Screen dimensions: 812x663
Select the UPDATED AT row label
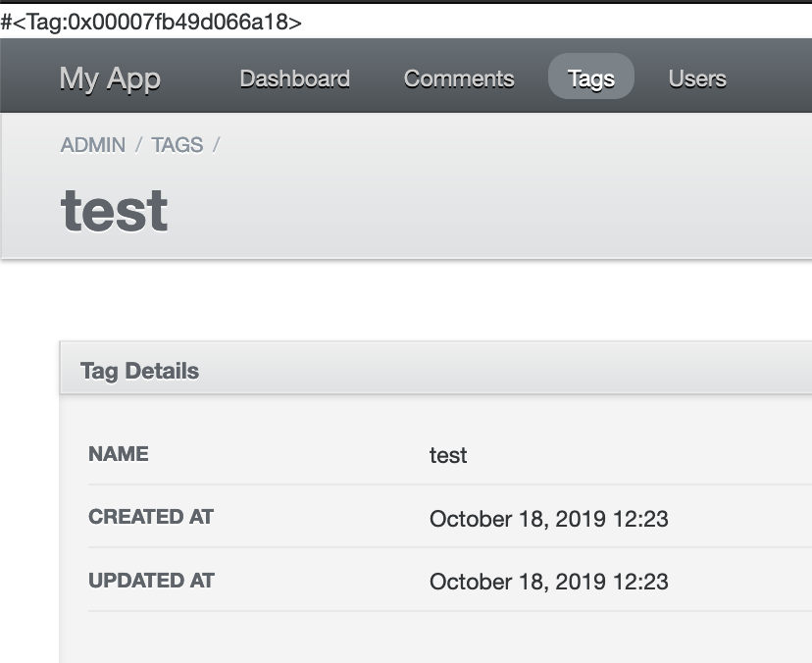point(151,580)
